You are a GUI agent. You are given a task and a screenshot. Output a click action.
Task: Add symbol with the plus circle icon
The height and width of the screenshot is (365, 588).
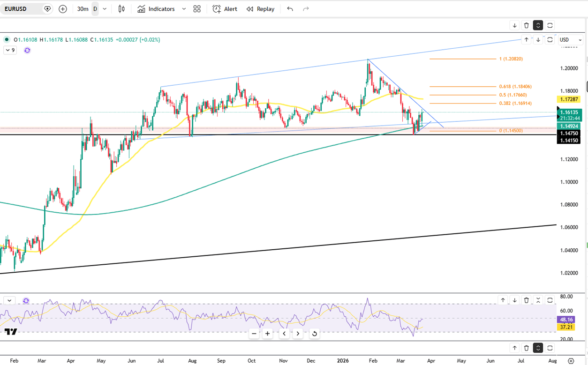[x=63, y=9]
